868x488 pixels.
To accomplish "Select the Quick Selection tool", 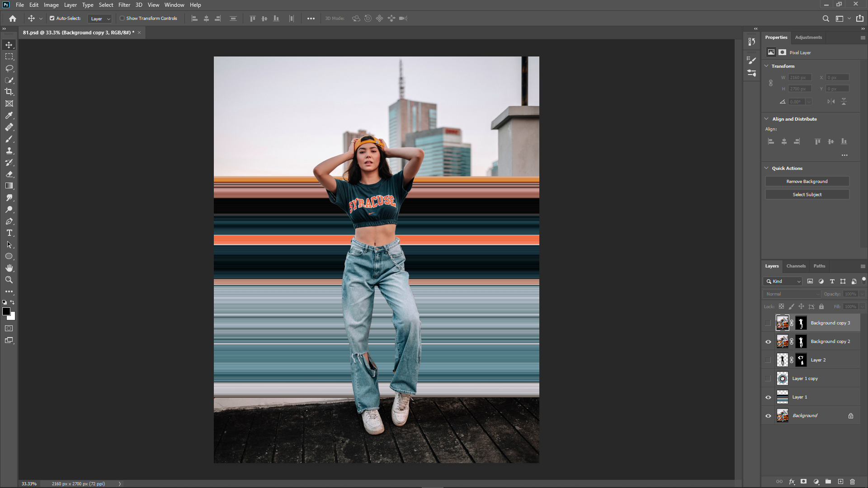I will click(9, 80).
